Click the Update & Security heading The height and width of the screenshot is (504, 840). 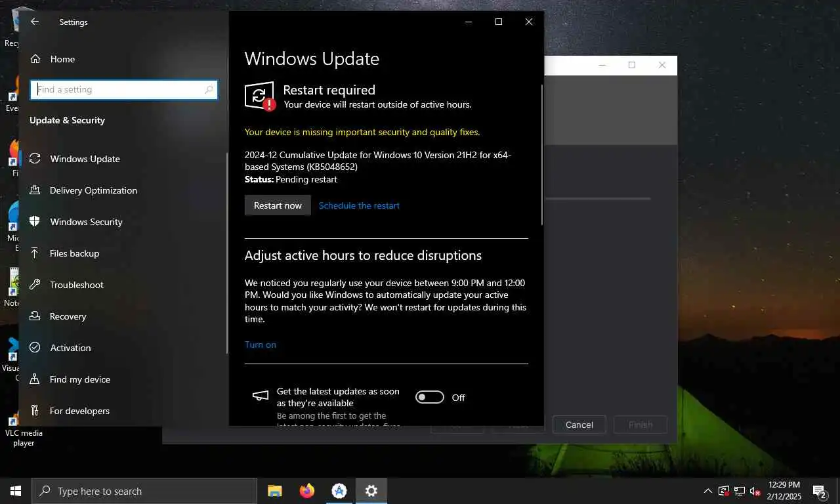[67, 120]
